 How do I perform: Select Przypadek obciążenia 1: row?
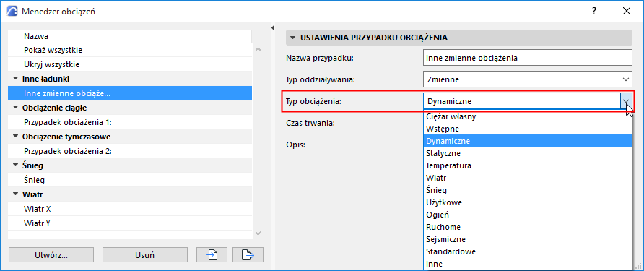[130, 122]
